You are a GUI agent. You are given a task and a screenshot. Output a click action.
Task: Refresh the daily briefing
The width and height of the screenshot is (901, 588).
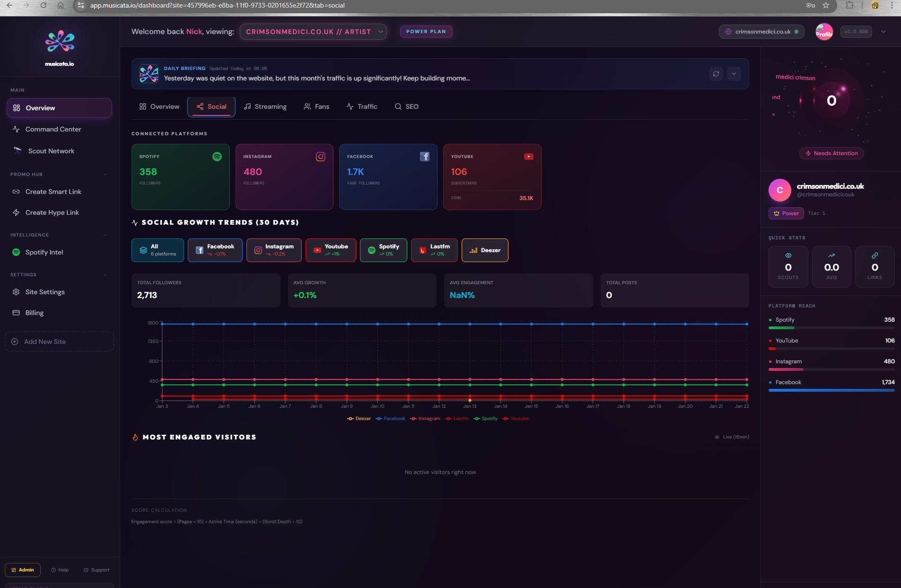pyautogui.click(x=716, y=74)
